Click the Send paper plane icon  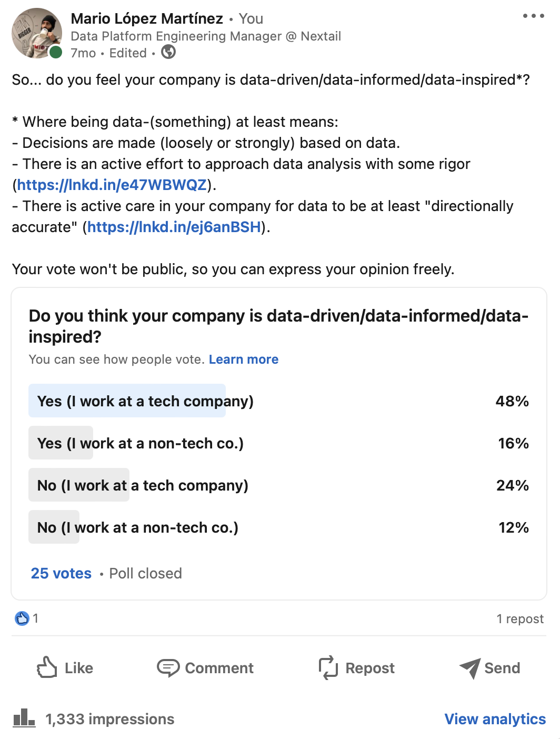(469, 668)
